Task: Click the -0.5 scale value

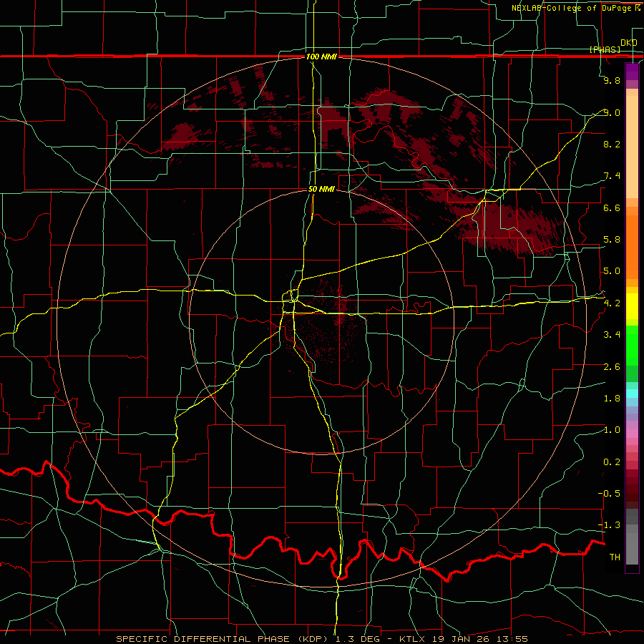Action: (x=609, y=494)
